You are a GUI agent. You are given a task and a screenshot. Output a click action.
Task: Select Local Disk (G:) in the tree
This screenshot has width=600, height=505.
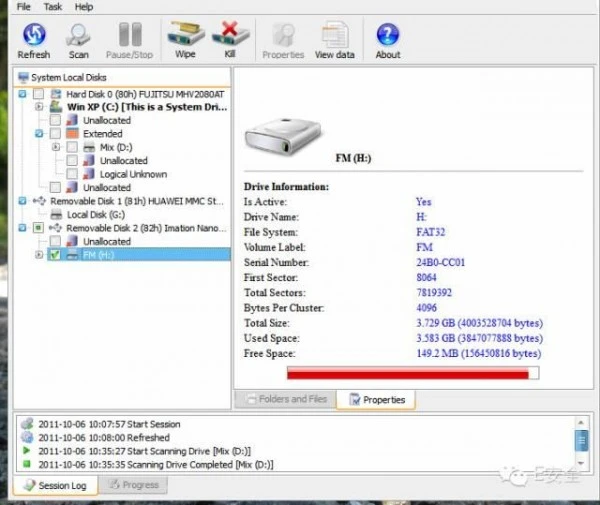[x=93, y=214]
